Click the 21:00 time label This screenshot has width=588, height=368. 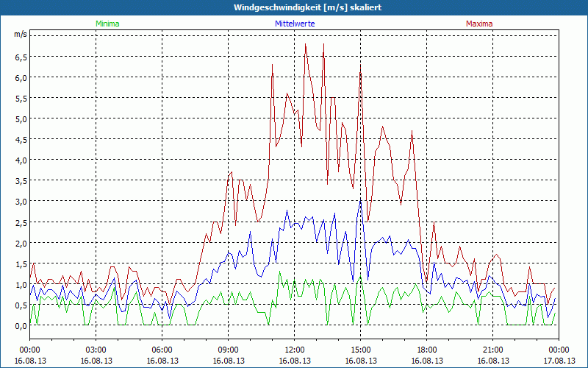coord(492,350)
